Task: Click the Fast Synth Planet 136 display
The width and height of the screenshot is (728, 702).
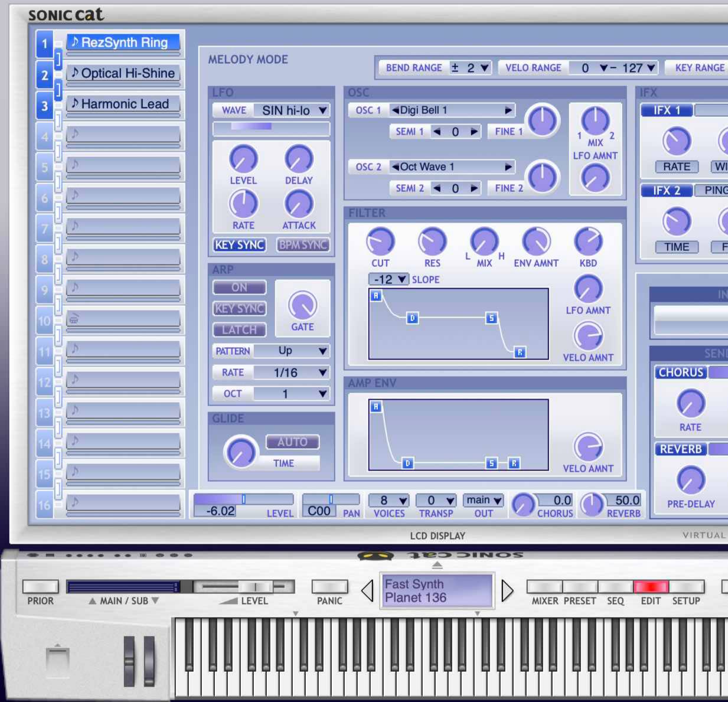Action: (436, 590)
